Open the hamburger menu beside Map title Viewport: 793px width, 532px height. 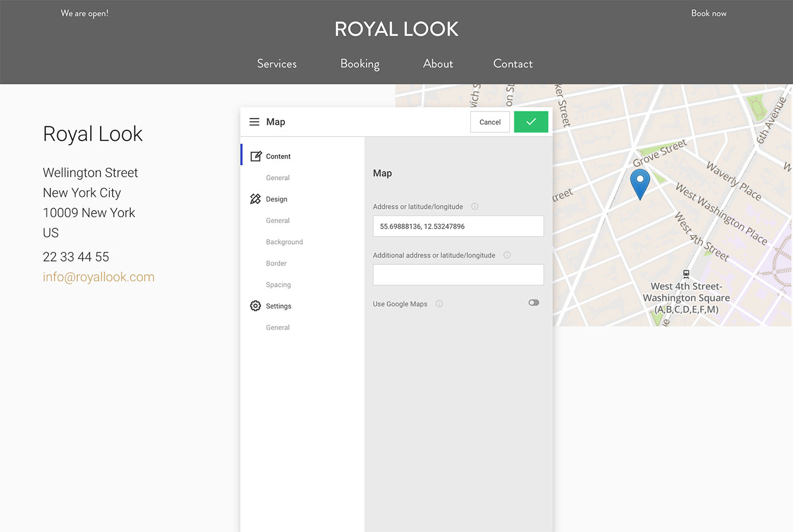(254, 122)
